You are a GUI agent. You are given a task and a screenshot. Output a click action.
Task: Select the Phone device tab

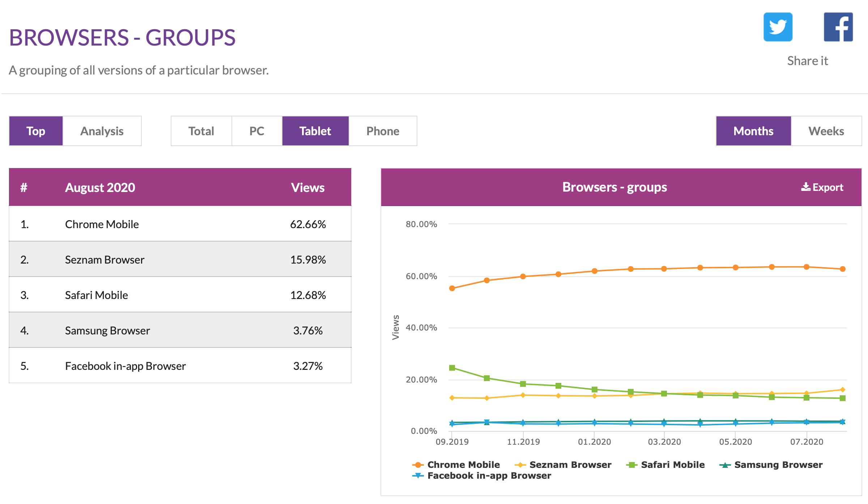click(x=383, y=131)
